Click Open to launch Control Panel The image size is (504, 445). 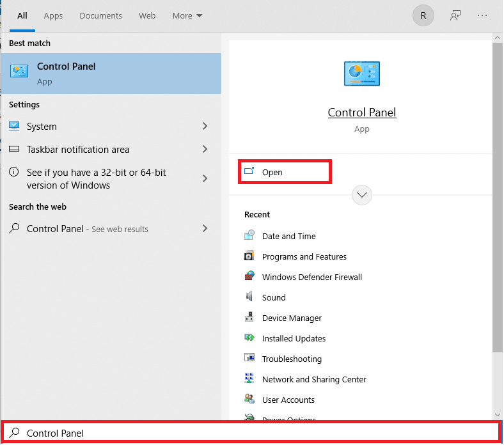click(272, 173)
